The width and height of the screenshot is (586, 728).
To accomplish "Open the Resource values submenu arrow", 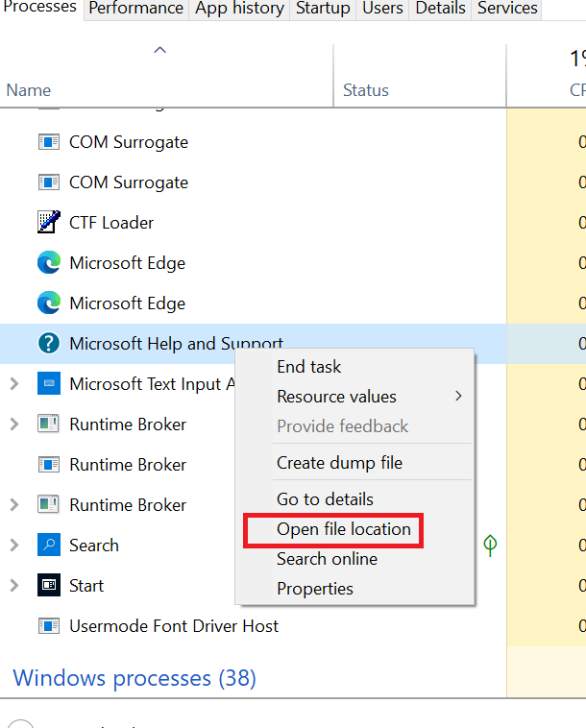I will click(x=458, y=396).
